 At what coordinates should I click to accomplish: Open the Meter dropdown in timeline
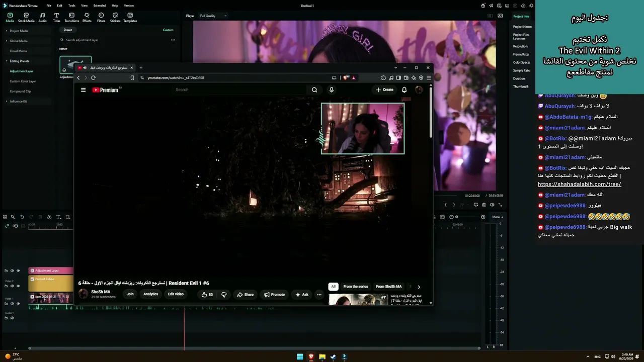pos(497,217)
